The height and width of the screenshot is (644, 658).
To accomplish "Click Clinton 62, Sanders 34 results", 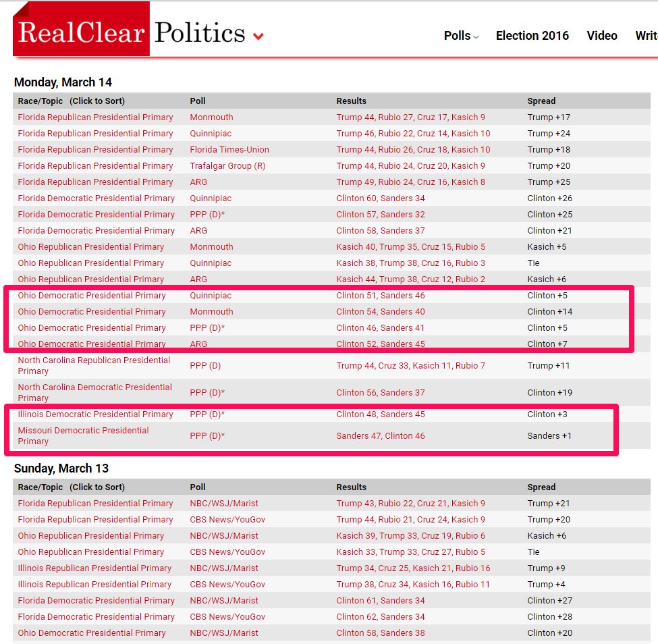I will [x=381, y=617].
